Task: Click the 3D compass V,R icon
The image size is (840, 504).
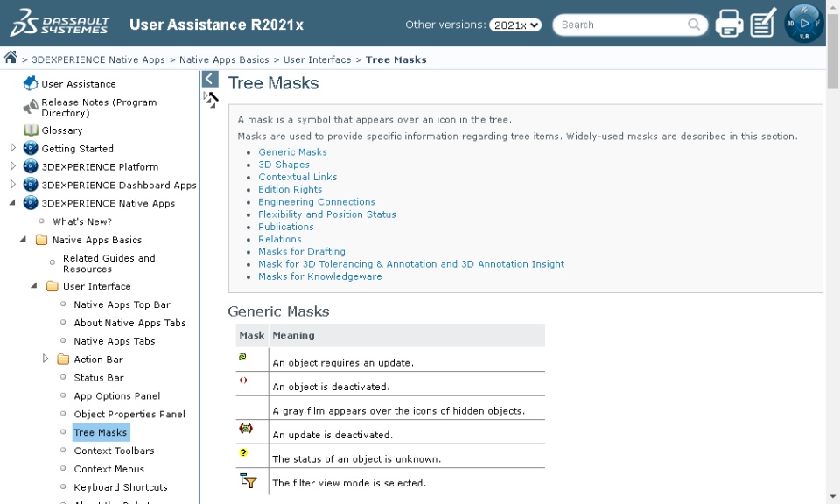Action: tap(803, 24)
